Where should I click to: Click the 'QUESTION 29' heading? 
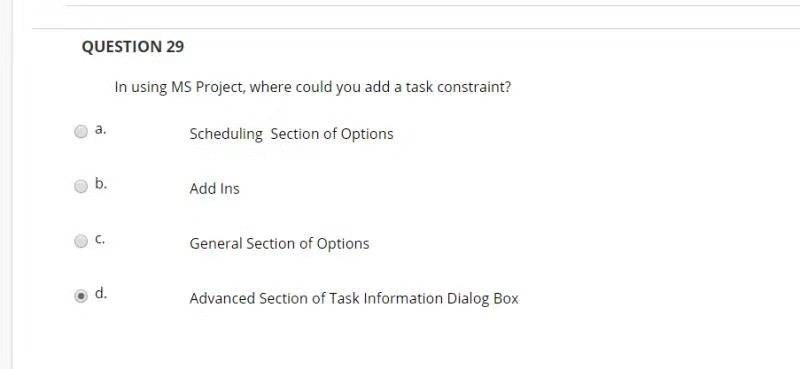pos(133,47)
